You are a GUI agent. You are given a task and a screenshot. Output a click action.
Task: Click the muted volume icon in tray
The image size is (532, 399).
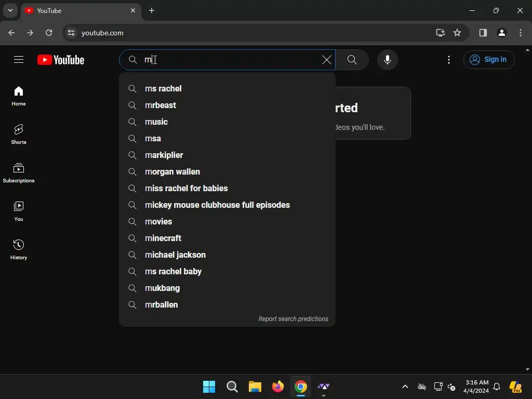click(x=451, y=387)
